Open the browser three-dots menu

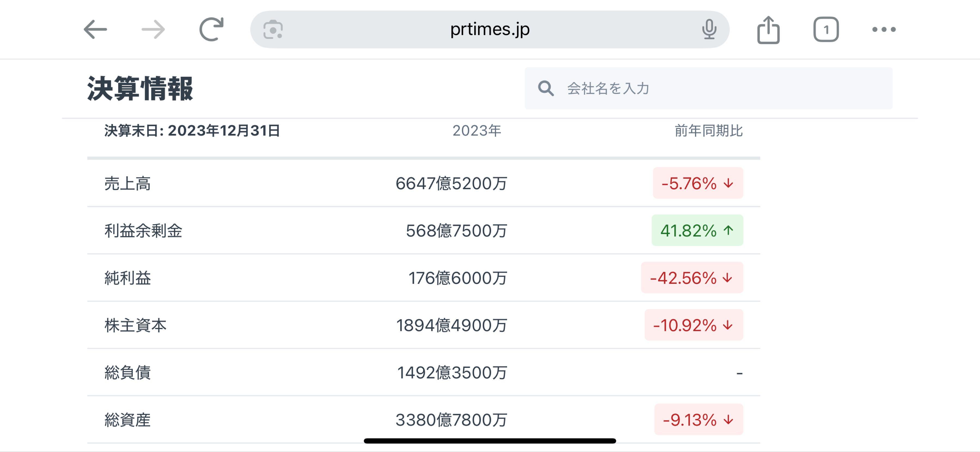click(884, 29)
